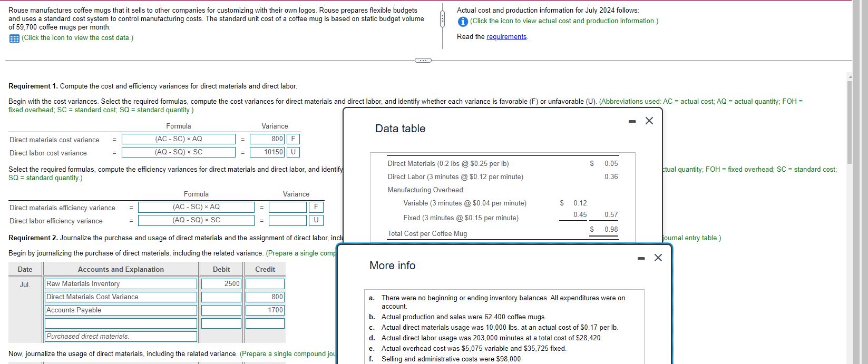Click the ellipsis handle on horizontal divider
The height and width of the screenshot is (364, 868).
[x=423, y=60]
